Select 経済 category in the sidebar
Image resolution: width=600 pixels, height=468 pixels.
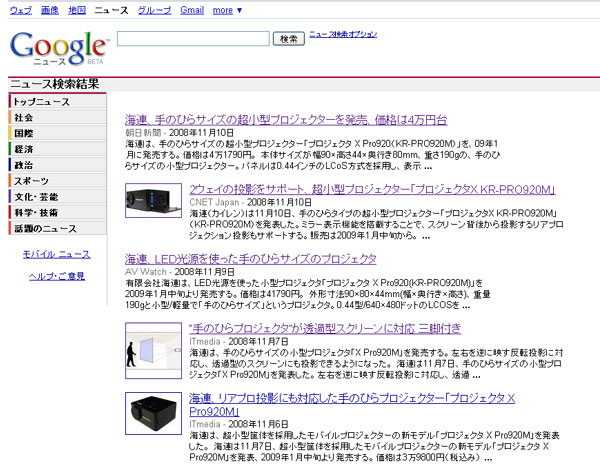58,149
